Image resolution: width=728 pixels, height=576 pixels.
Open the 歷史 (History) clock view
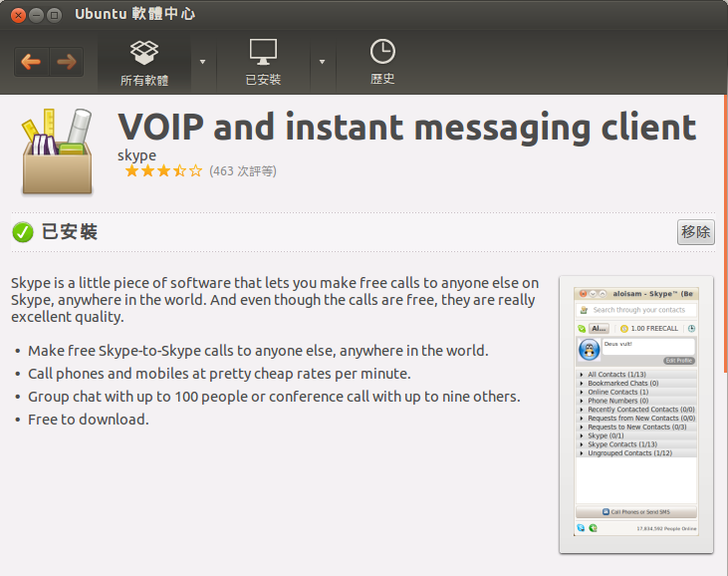[382, 63]
